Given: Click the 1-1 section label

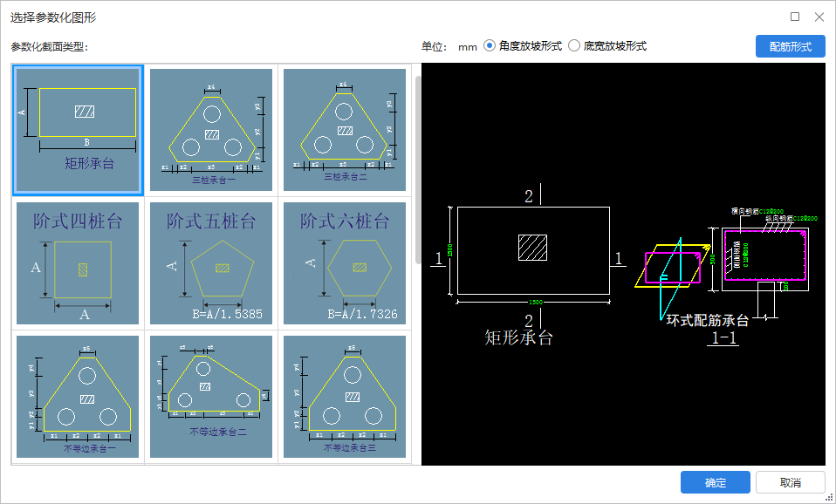Looking at the screenshot, I should pos(723,337).
